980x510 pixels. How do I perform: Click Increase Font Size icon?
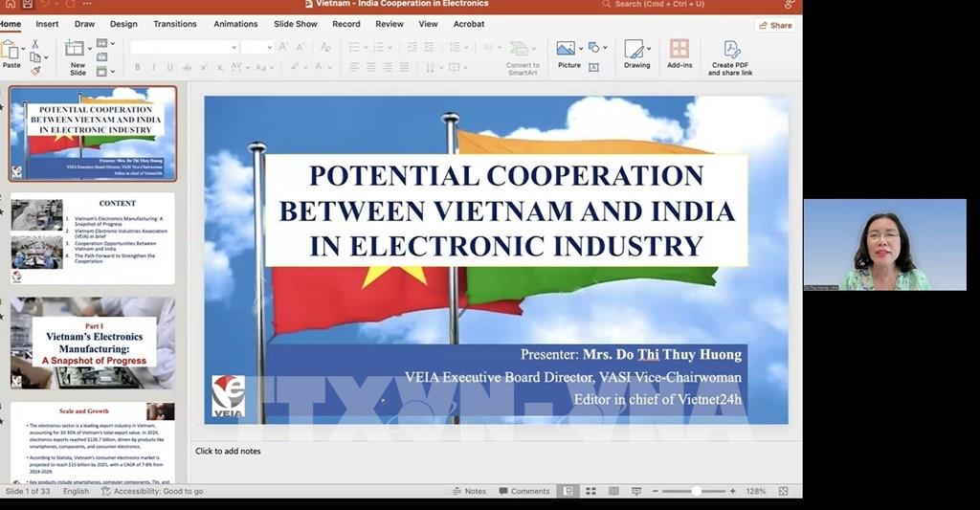283,47
